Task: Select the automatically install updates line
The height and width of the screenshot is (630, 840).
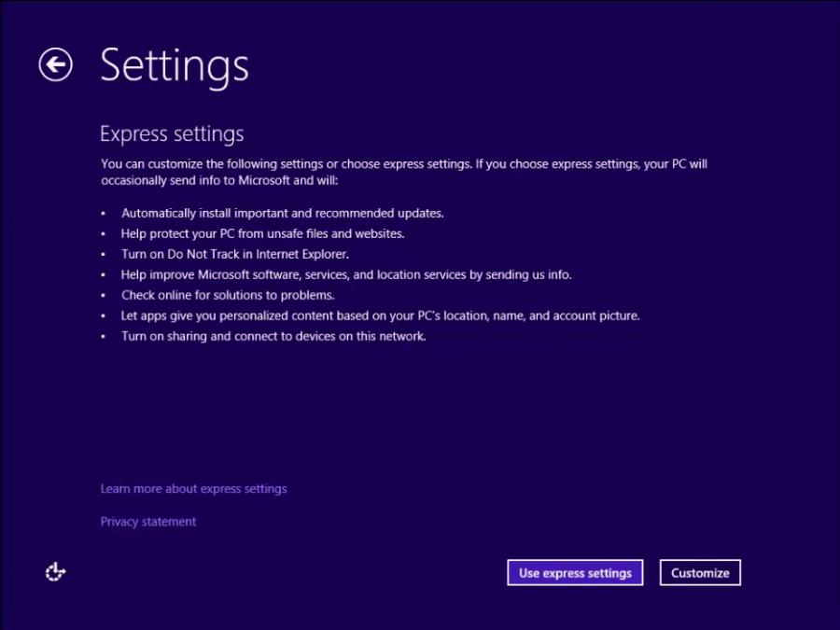Action: pos(282,213)
